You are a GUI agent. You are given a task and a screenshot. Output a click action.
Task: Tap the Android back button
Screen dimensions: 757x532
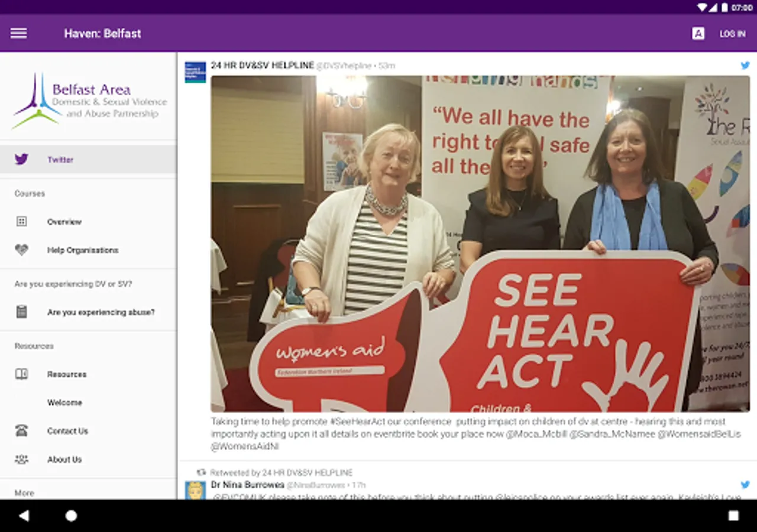tap(24, 515)
